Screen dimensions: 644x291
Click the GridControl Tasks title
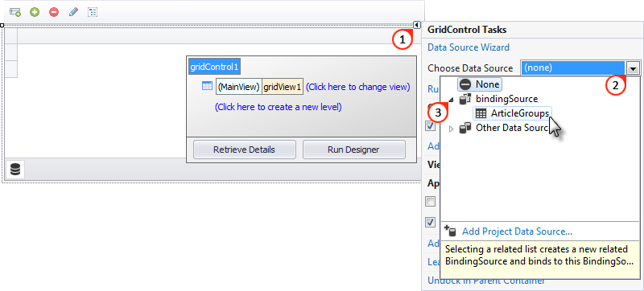(x=467, y=30)
